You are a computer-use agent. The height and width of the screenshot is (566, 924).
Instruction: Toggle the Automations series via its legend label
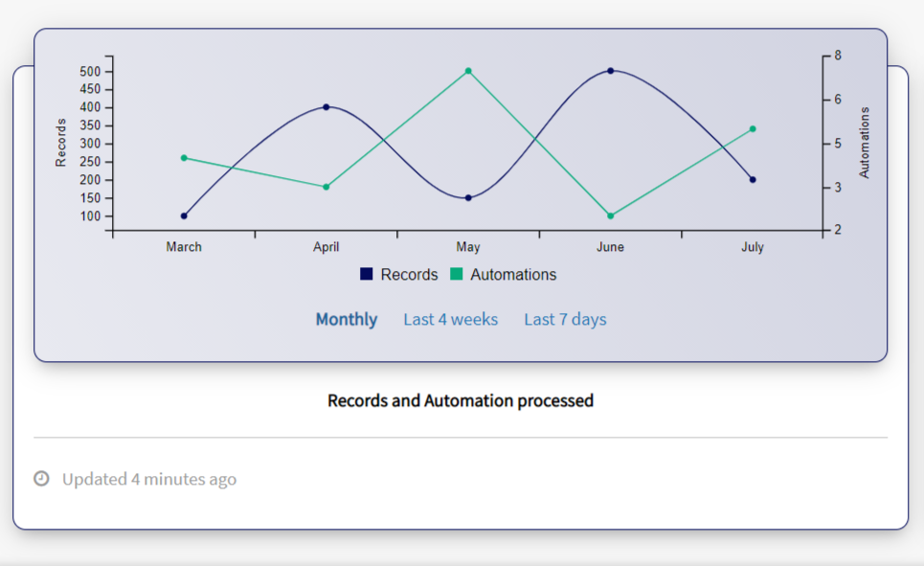click(513, 275)
